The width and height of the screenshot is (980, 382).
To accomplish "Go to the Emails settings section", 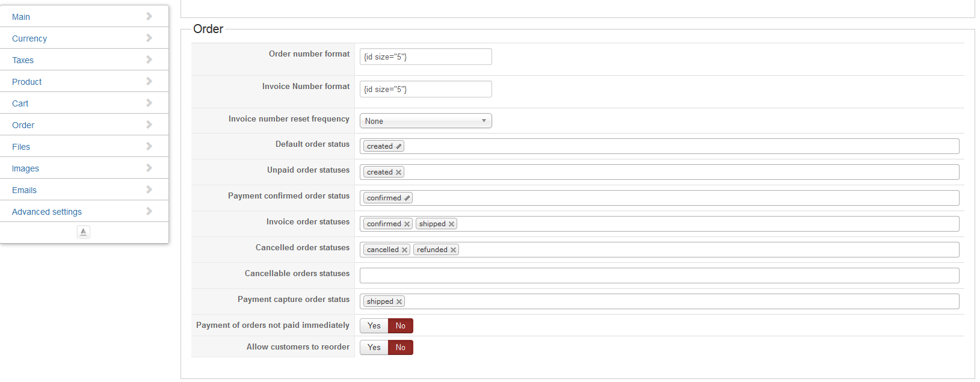I will click(x=24, y=190).
